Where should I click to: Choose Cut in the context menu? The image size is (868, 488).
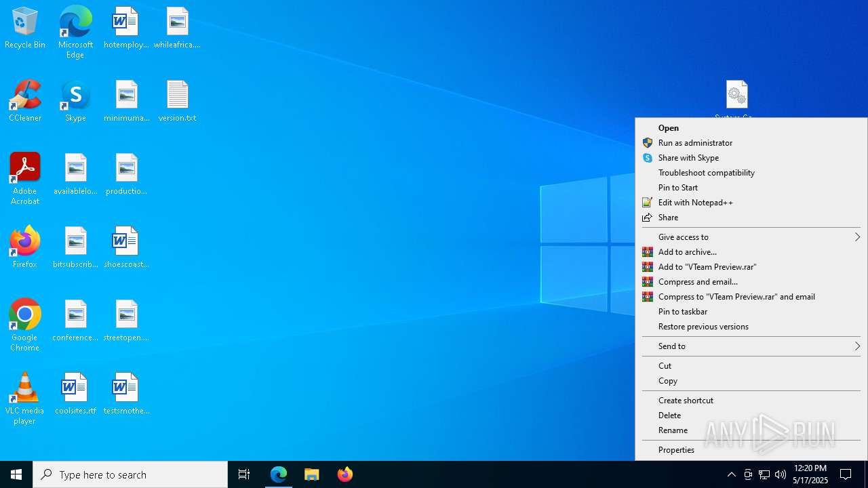tap(751, 366)
